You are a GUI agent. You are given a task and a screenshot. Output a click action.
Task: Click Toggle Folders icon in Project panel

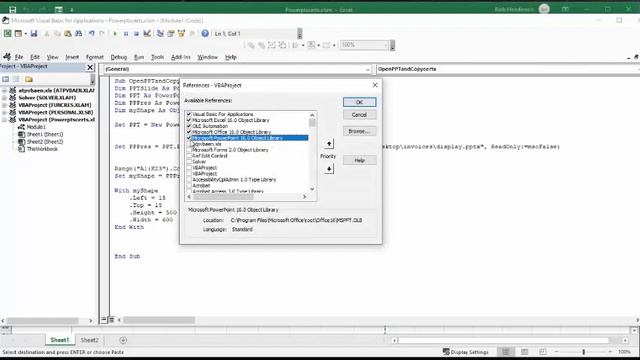pos(29,79)
